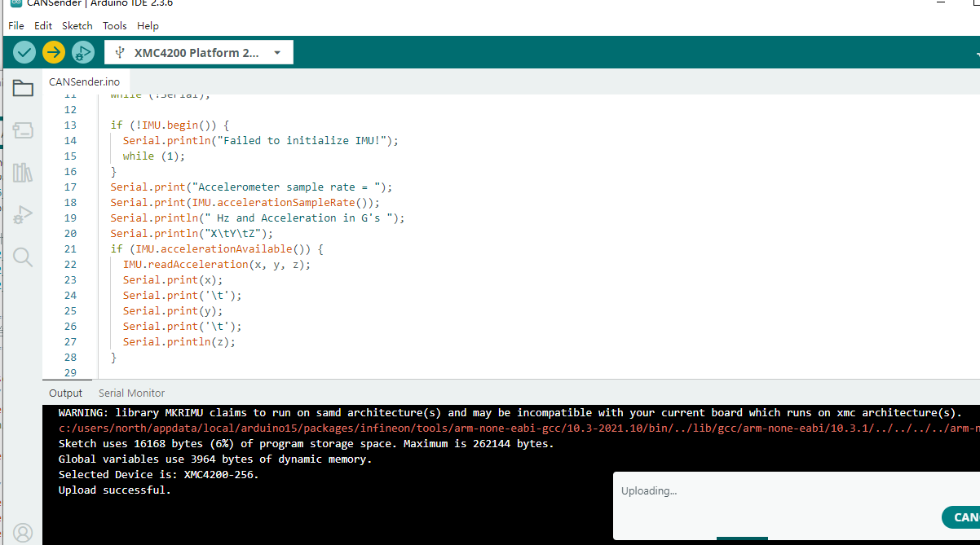
Task: Click the Upload arrow button
Action: [x=54, y=52]
